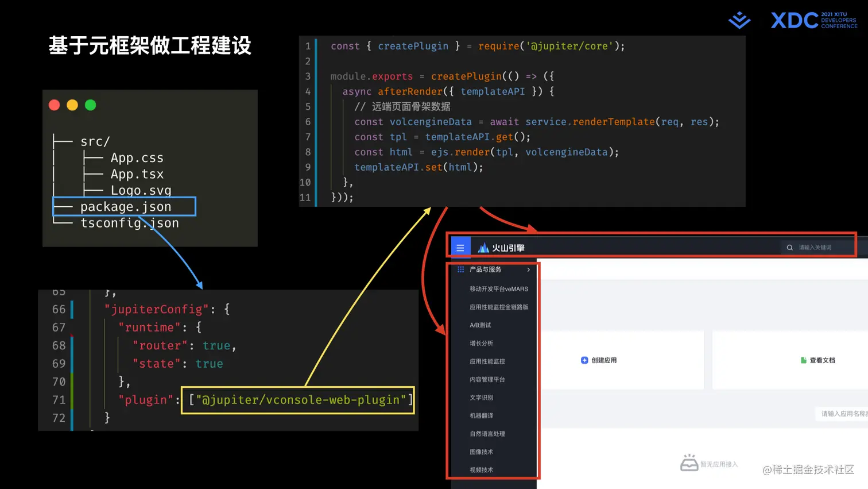Collapse the src/ folder in the file tree
This screenshot has height=489, width=868.
click(x=95, y=141)
